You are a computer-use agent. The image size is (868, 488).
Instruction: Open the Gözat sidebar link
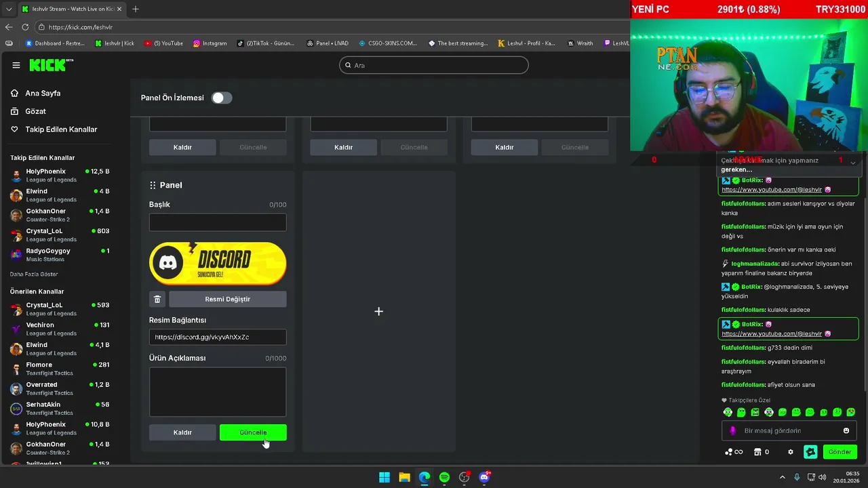[x=35, y=111]
